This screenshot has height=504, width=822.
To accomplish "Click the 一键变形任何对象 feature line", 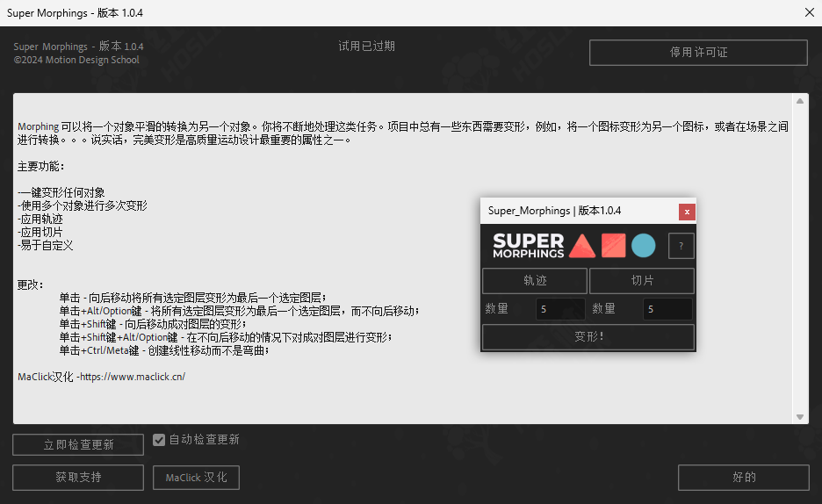I will (61, 193).
